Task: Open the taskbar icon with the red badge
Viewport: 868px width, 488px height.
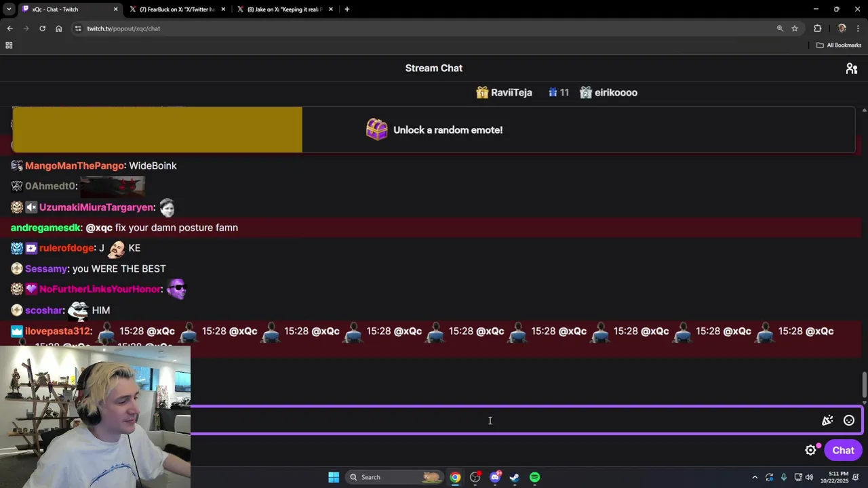Action: (x=475, y=477)
